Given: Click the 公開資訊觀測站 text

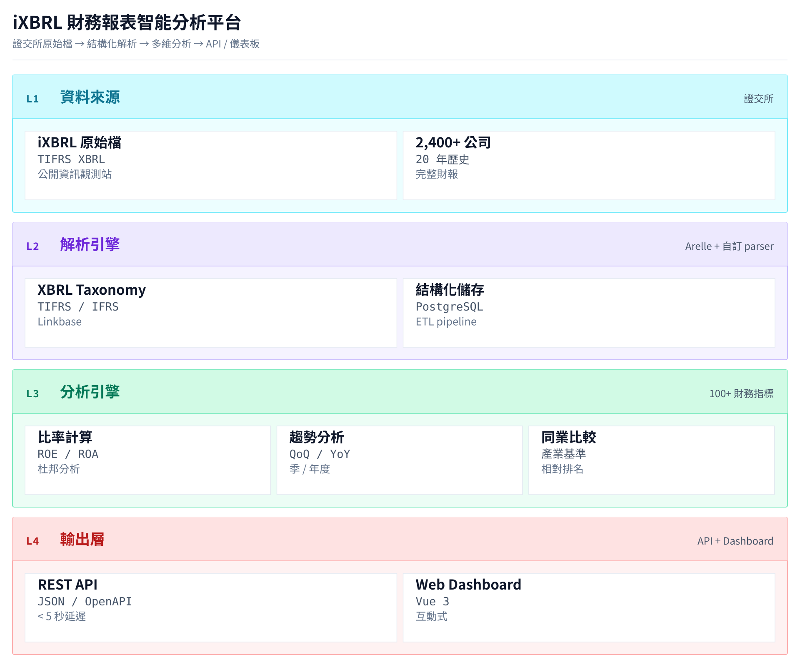Looking at the screenshot, I should [75, 174].
